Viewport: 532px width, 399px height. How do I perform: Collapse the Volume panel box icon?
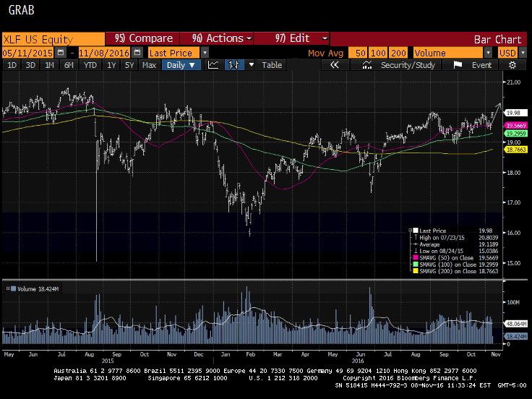[x=8, y=288]
